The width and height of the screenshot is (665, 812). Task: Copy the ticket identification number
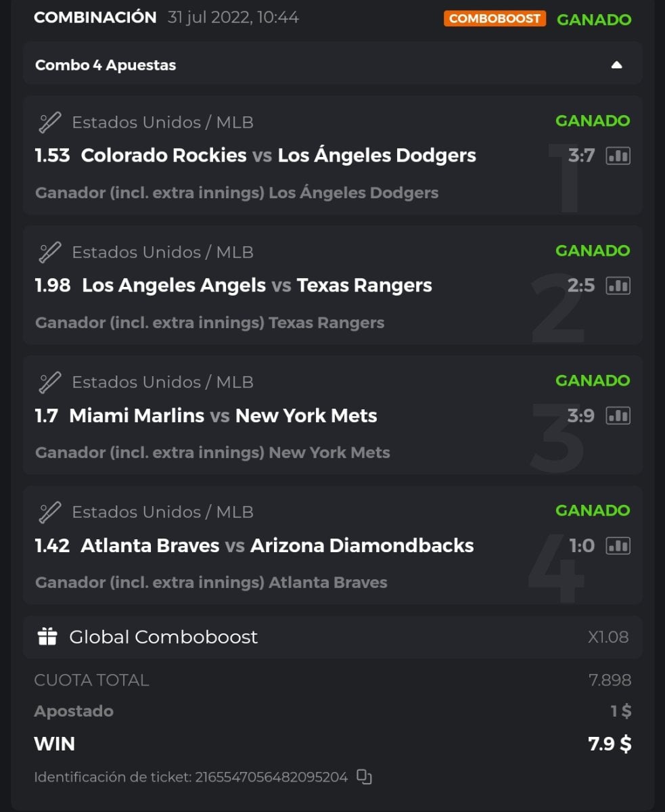coord(365,777)
